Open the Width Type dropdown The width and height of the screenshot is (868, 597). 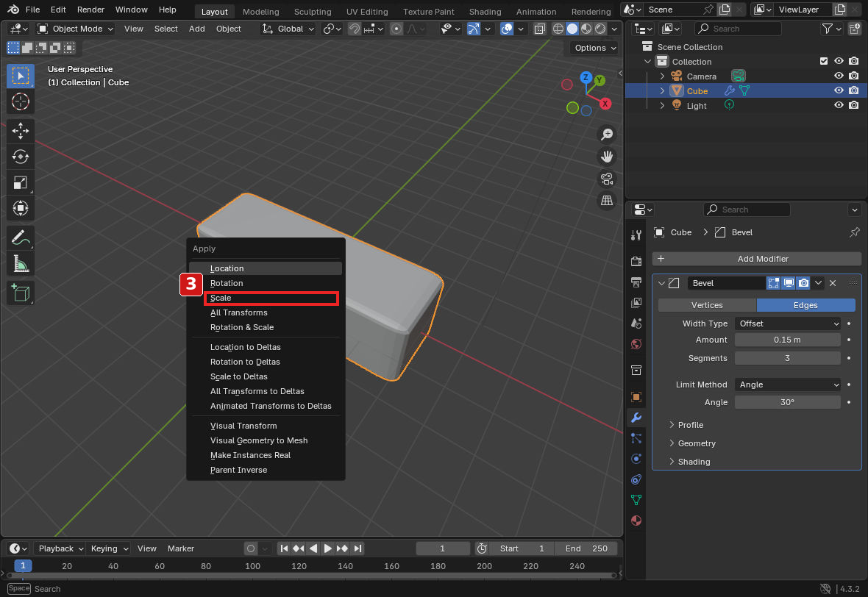(787, 323)
